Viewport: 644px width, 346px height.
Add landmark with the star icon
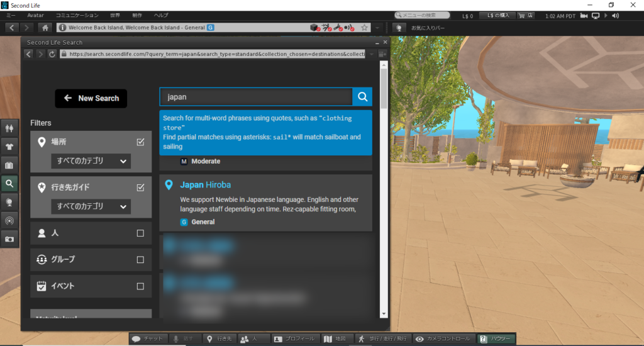click(364, 28)
